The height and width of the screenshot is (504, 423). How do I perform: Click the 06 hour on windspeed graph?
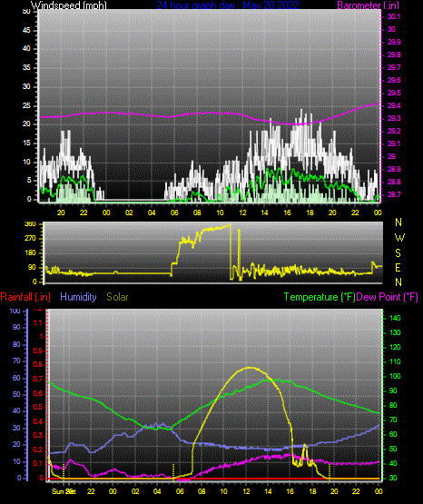(x=174, y=212)
